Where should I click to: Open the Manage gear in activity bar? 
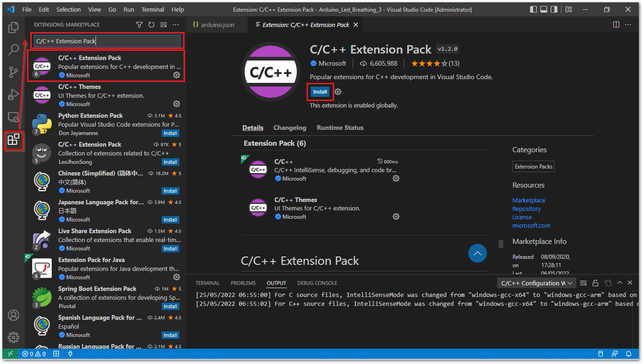click(14, 337)
